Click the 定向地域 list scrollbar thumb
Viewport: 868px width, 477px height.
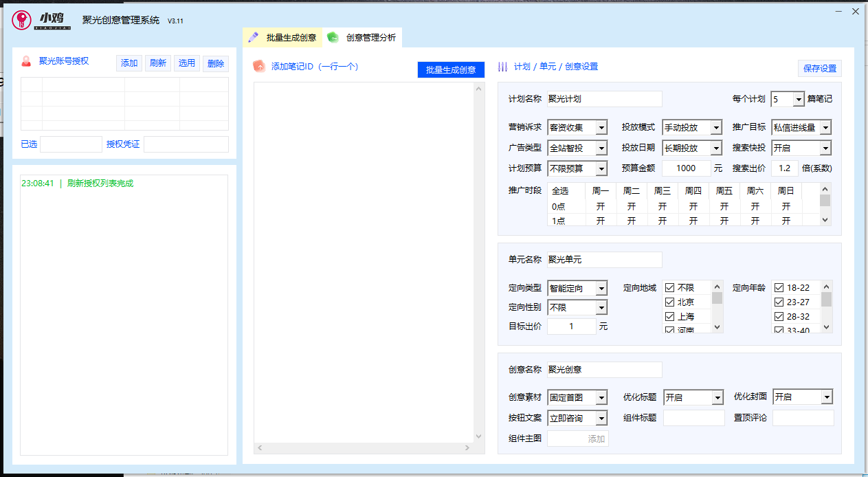pos(717,298)
